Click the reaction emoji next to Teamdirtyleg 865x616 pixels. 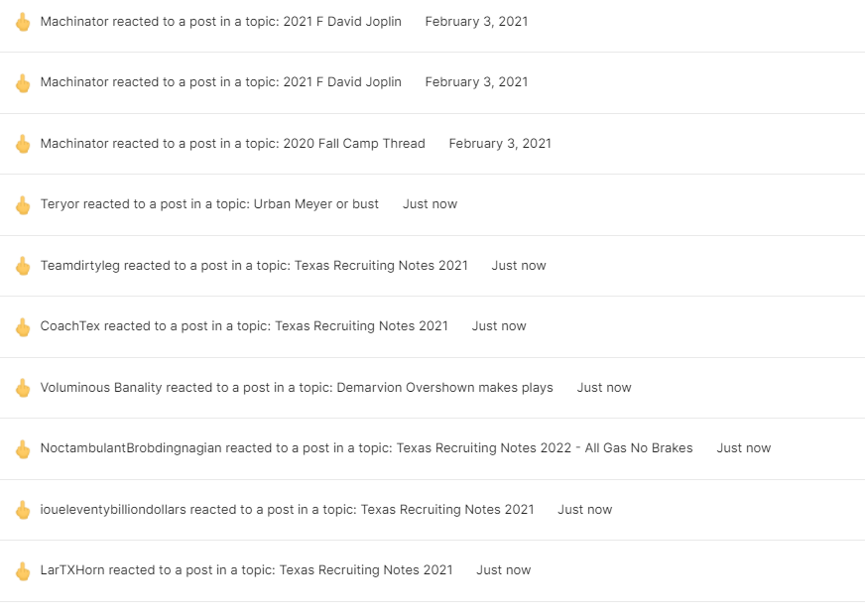23,266
